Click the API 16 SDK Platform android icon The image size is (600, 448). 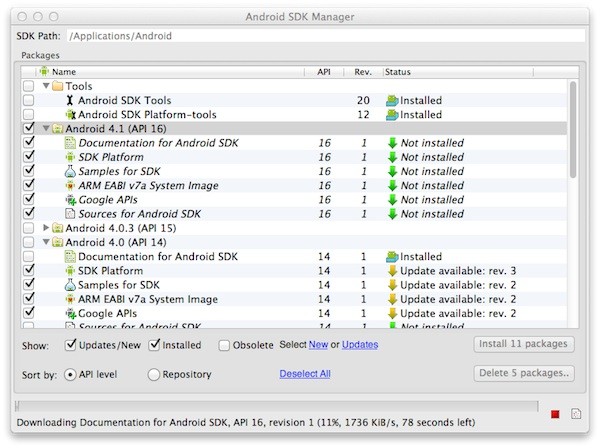tap(70, 157)
